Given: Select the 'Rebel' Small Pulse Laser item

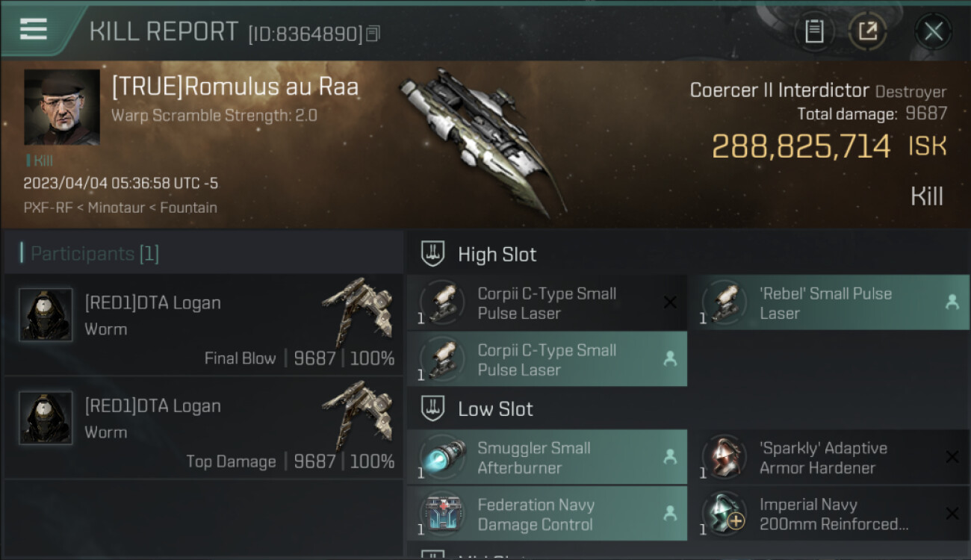Looking at the screenshot, I should [828, 302].
